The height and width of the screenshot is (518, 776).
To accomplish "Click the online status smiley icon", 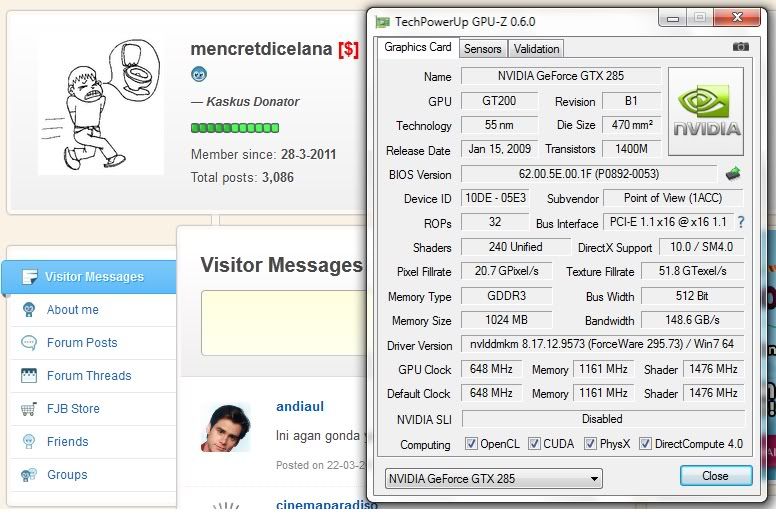I will tap(199, 74).
